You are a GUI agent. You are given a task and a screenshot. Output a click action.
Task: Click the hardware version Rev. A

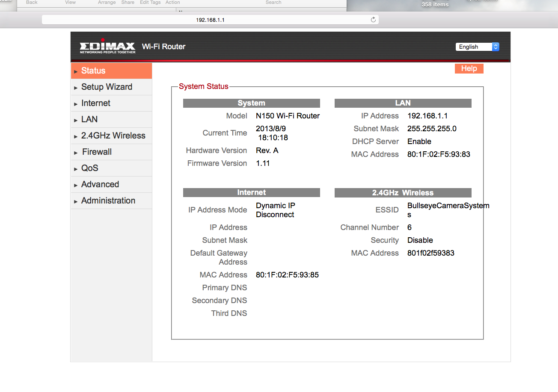pyautogui.click(x=267, y=150)
